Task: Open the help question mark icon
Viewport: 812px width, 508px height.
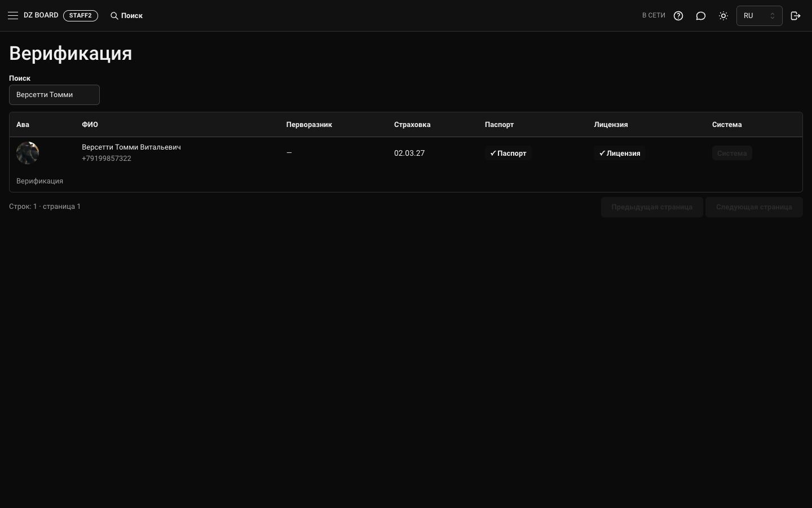Action: (678, 16)
